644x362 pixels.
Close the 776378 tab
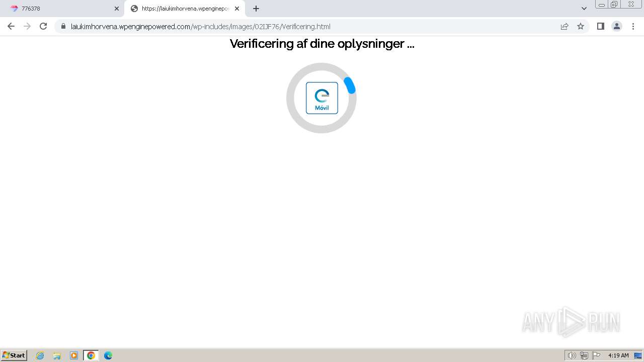[x=117, y=9]
